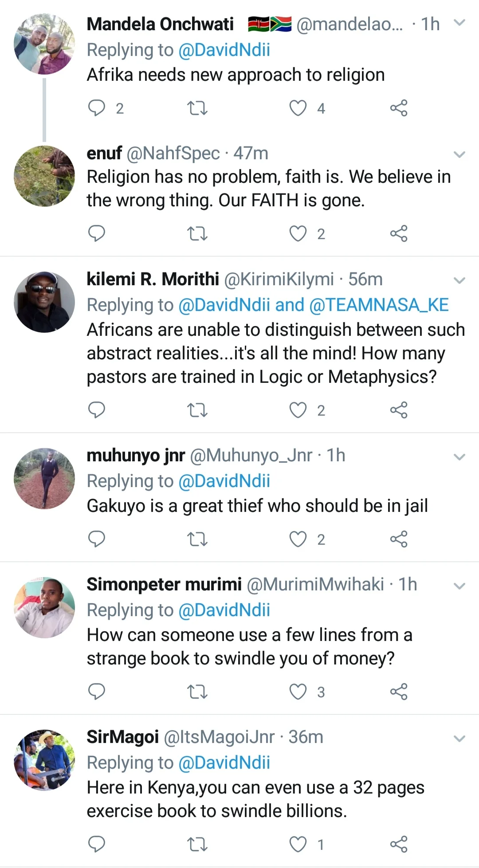View Mandela Onchwati's profile picture
Image resolution: width=479 pixels, height=868 pixels.
pyautogui.click(x=44, y=44)
